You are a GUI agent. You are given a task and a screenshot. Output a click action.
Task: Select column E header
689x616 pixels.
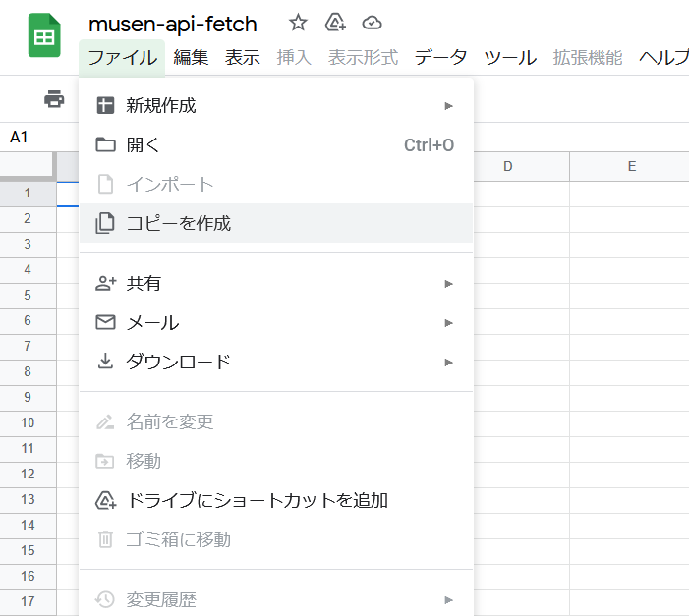point(631,166)
